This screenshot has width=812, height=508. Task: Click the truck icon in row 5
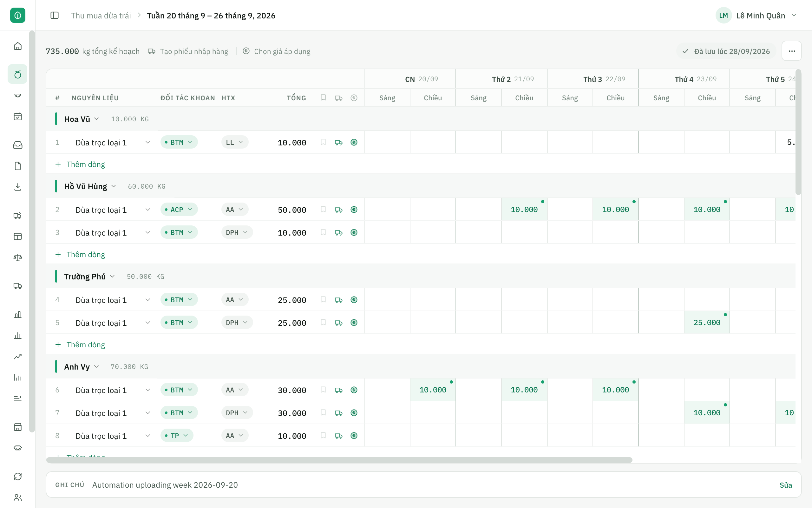pyautogui.click(x=338, y=323)
